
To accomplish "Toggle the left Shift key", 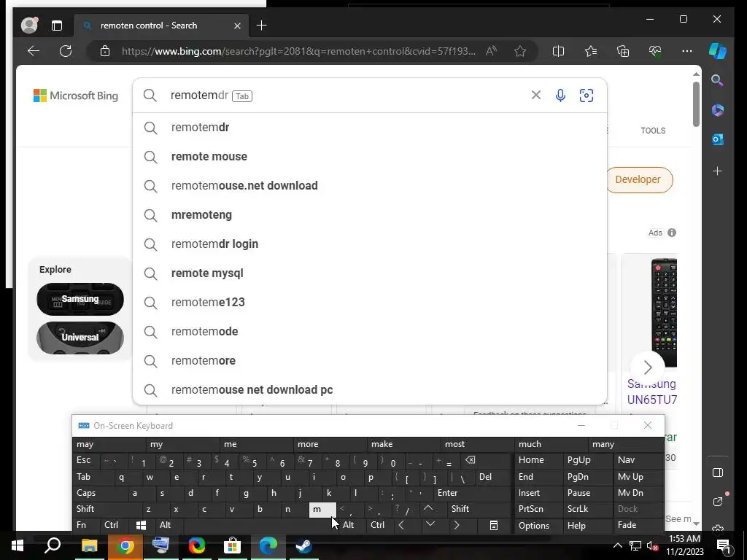I will (107, 509).
